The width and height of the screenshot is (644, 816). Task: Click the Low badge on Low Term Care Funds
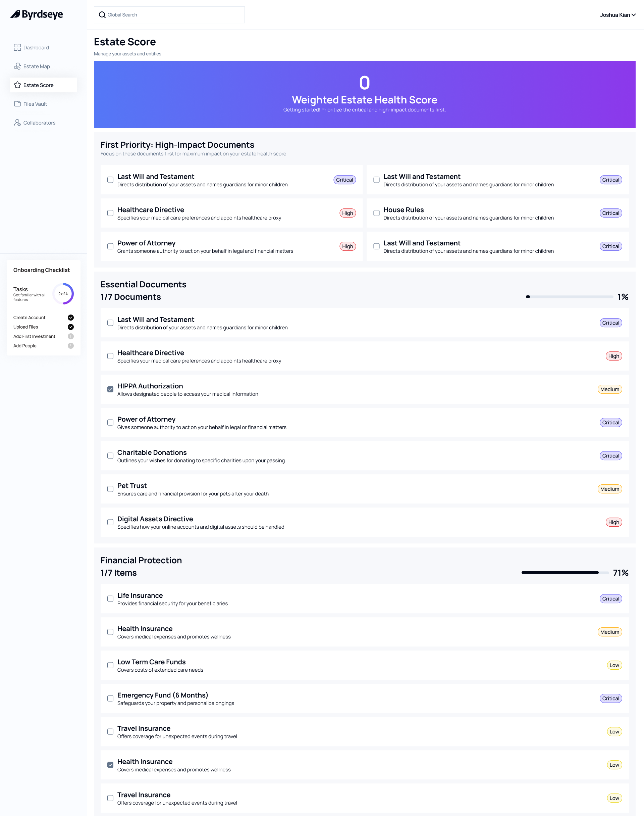pos(614,665)
